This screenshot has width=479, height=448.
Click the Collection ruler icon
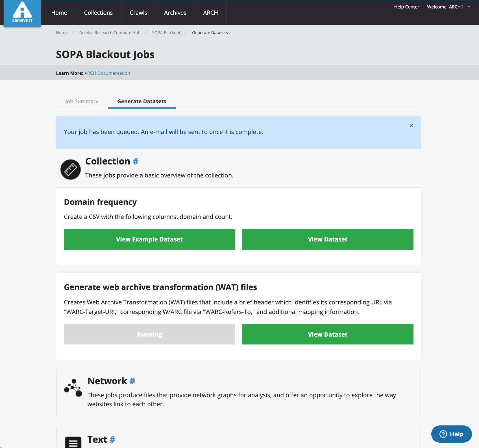(71, 170)
